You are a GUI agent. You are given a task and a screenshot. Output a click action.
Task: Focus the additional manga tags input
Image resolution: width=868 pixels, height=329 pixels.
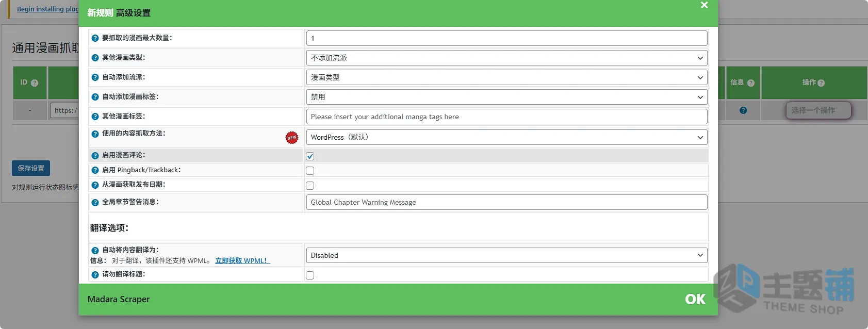pos(506,117)
